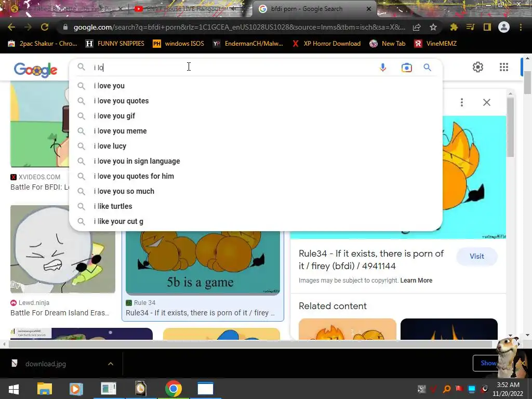Click the blue magnifier search button

427,67
